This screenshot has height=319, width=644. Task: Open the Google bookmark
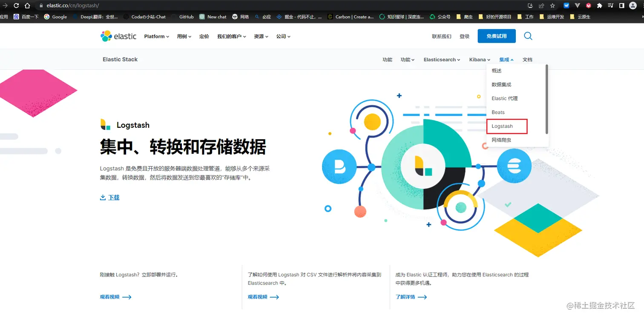point(56,17)
